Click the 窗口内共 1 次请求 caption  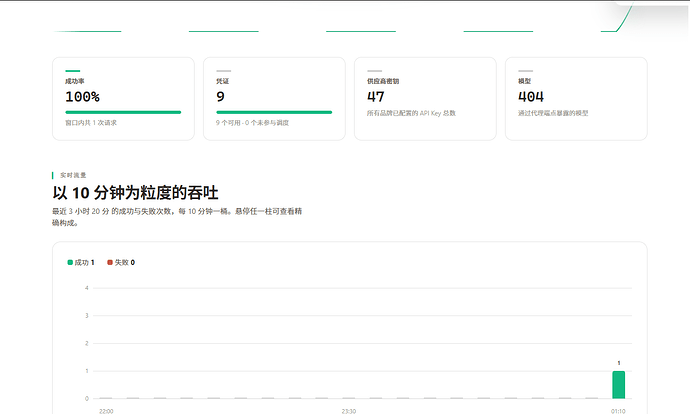click(x=91, y=123)
